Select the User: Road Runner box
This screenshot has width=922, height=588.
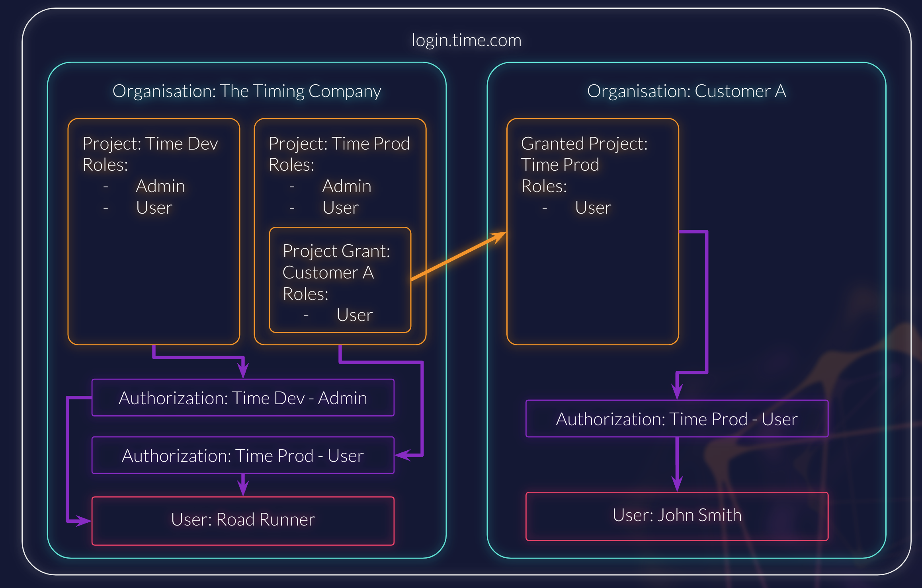pos(243,520)
